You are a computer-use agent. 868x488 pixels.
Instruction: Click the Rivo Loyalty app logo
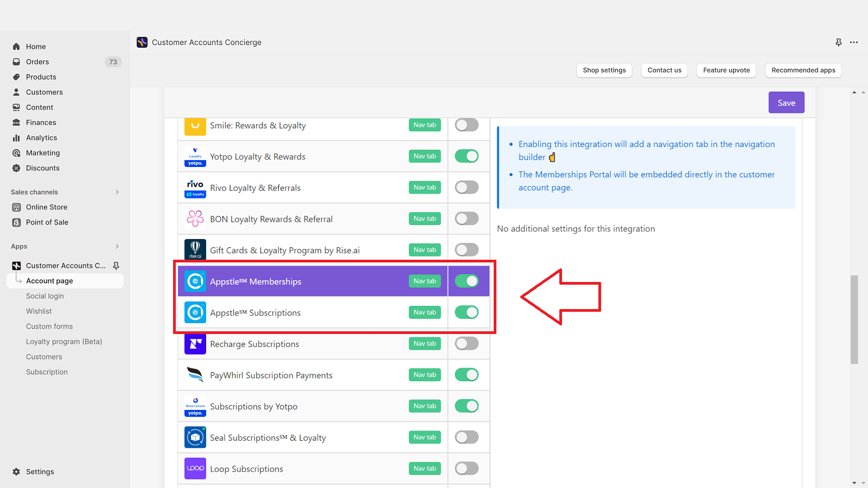(195, 188)
